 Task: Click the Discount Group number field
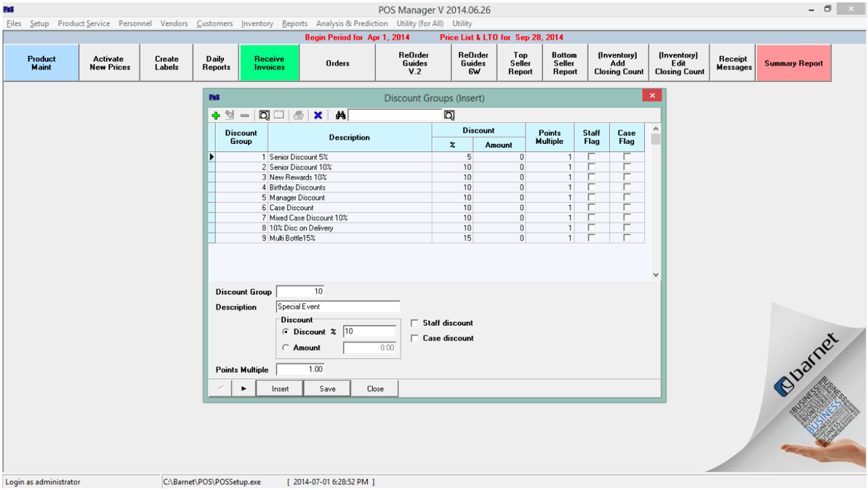pyautogui.click(x=300, y=292)
